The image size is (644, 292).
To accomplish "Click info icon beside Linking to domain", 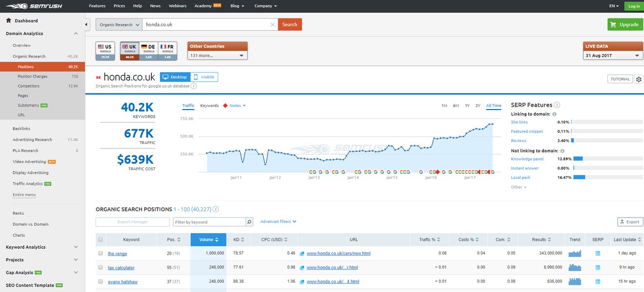I will coord(554,114).
